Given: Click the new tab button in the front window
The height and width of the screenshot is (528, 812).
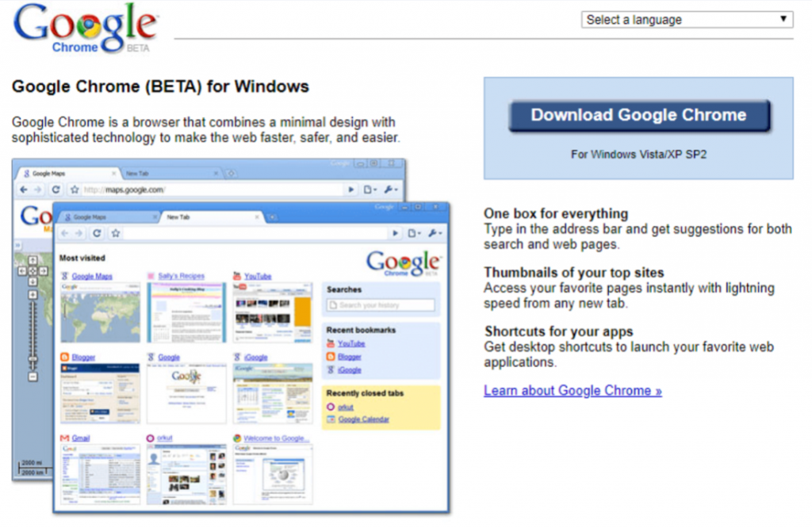Looking at the screenshot, I should click(x=273, y=217).
